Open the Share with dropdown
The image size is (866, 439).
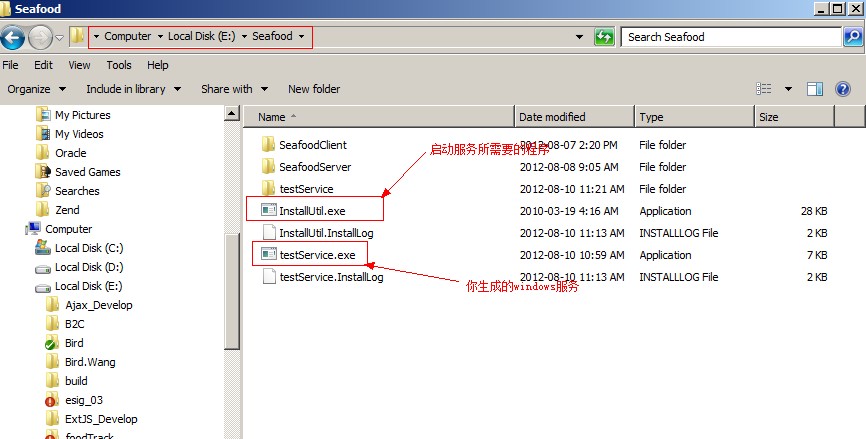pyautogui.click(x=235, y=89)
